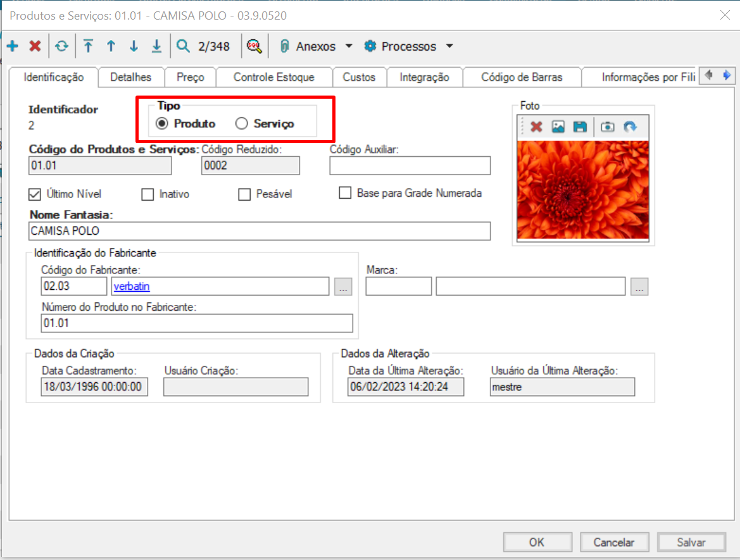Rotate photo with curved arrow icon
Viewport: 740px width, 560px height.
(x=630, y=127)
